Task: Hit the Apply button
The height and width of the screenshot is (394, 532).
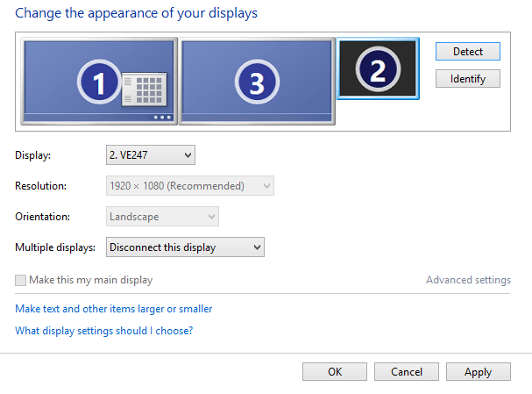Action: 478,372
